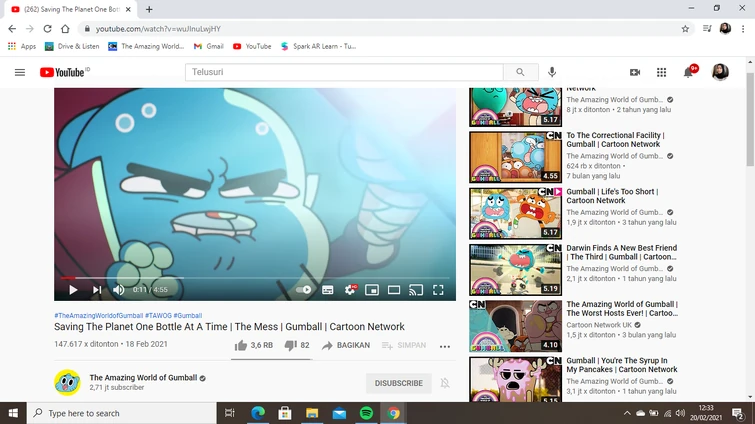755x424 pixels.
Task: Open The Worst Hosts Ever video title
Action: (x=622, y=308)
